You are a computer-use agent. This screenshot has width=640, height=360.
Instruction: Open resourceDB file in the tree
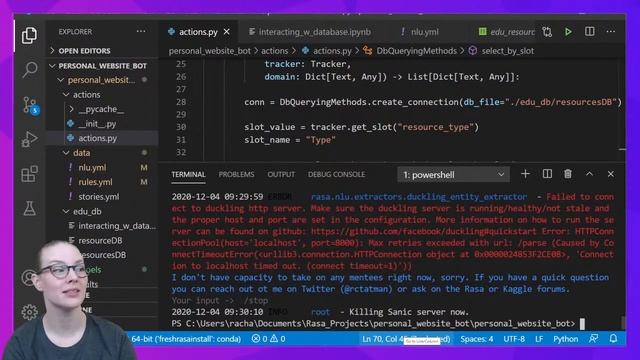coord(100,240)
